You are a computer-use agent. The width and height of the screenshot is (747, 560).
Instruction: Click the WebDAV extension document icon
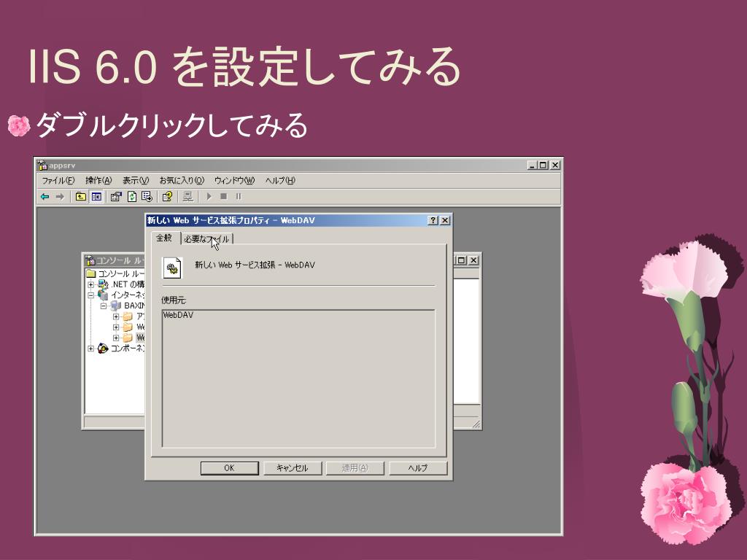click(x=172, y=268)
